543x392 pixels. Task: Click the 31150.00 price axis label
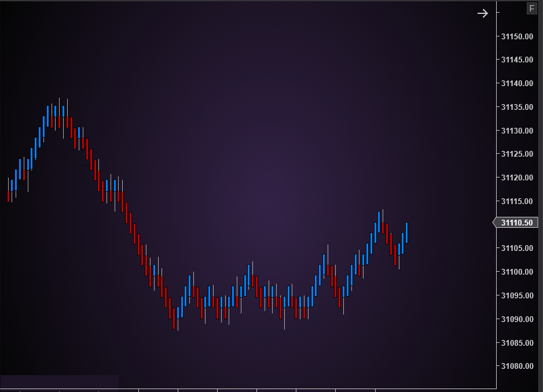[x=517, y=36]
